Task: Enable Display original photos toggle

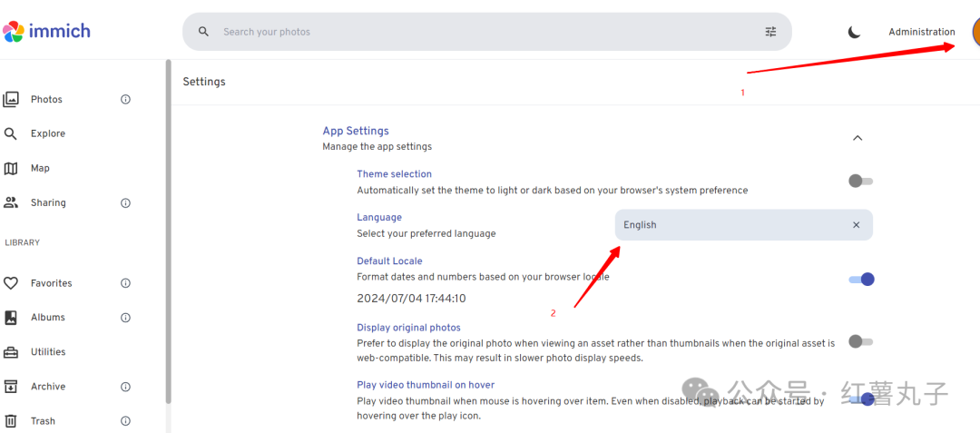Action: [x=860, y=342]
